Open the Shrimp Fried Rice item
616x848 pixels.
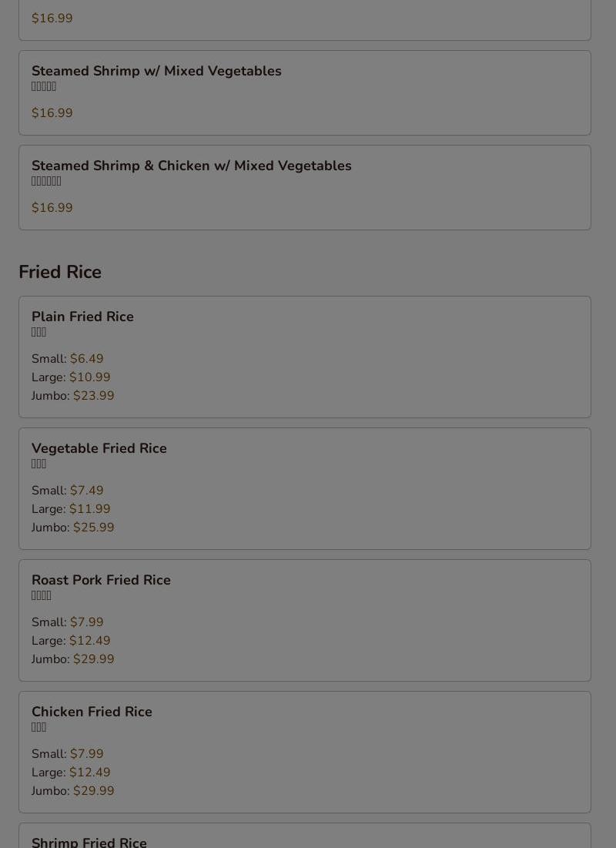tap(89, 841)
